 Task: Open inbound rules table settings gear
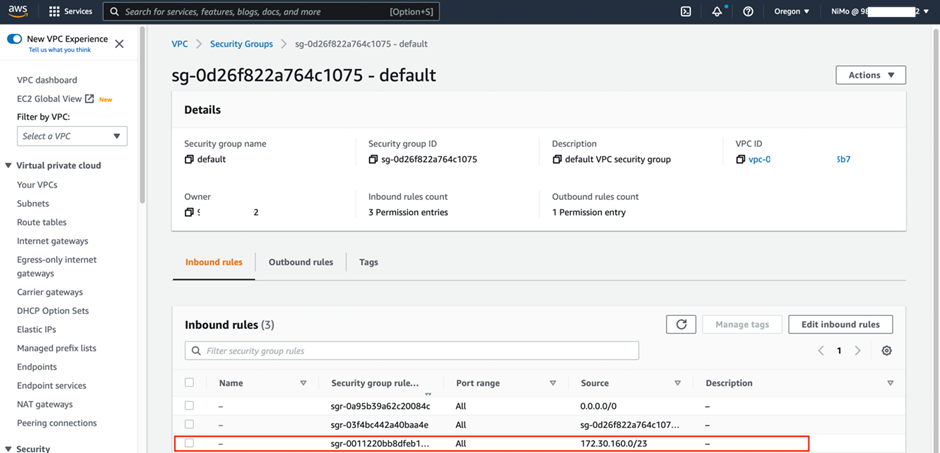pyautogui.click(x=886, y=351)
